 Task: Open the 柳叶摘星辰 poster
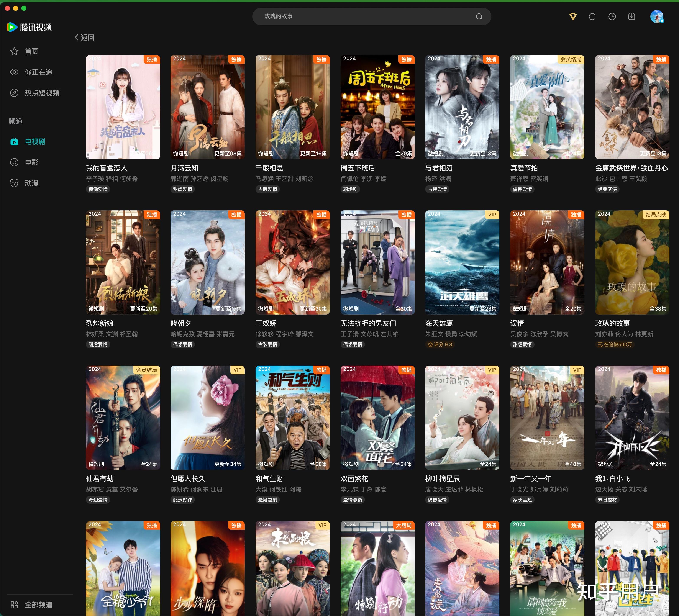click(x=462, y=418)
